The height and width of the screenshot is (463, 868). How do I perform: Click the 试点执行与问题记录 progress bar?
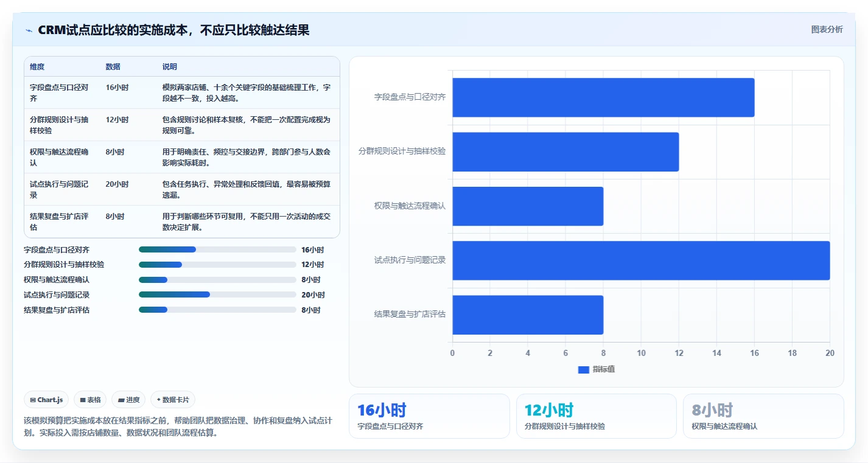[x=217, y=294]
